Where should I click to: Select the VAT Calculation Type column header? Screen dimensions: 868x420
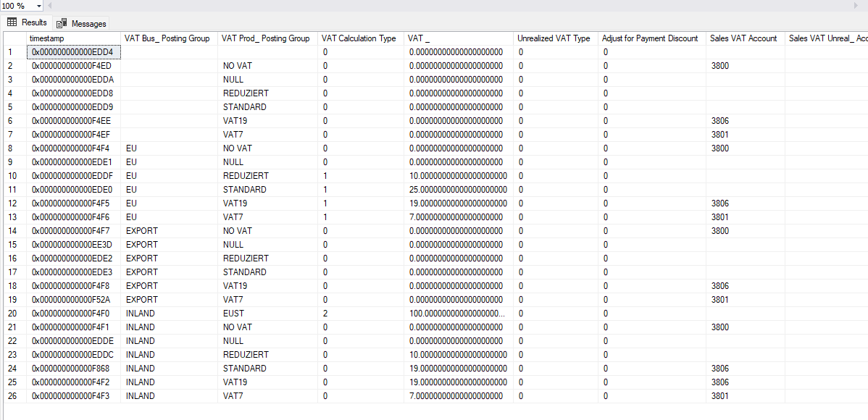pyautogui.click(x=360, y=38)
